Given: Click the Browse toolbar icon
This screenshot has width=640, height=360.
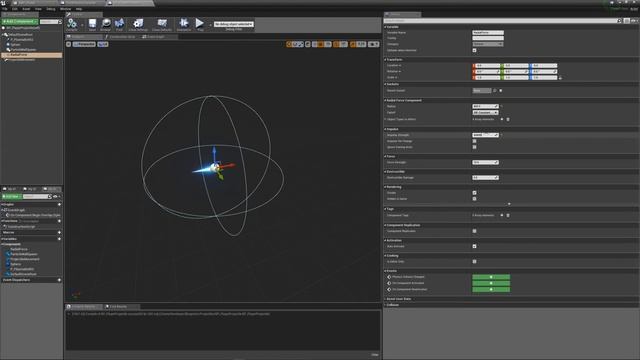Looking at the screenshot, I should [106, 24].
